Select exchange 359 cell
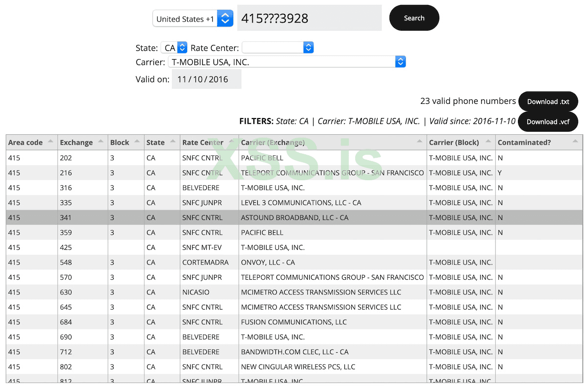 click(x=83, y=233)
